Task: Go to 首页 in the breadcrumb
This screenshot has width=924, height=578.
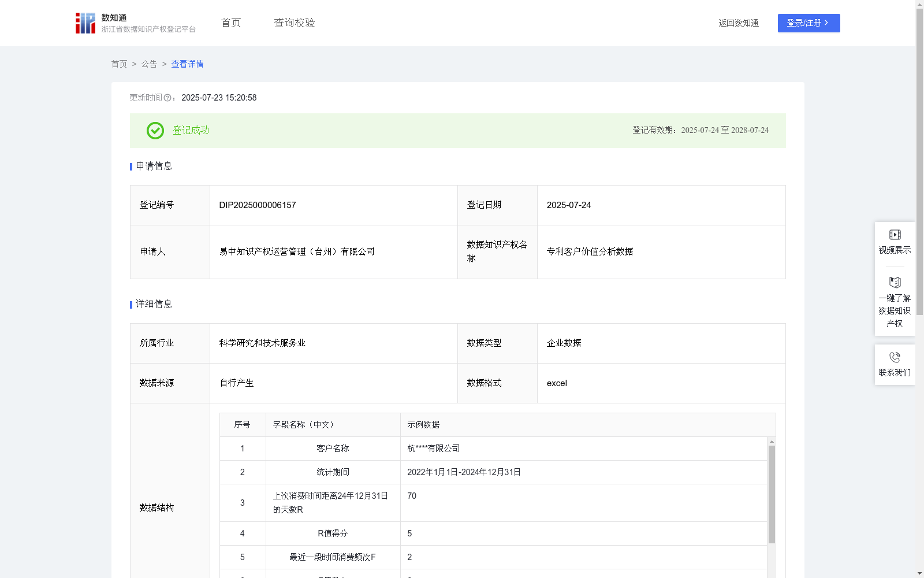Action: point(119,64)
